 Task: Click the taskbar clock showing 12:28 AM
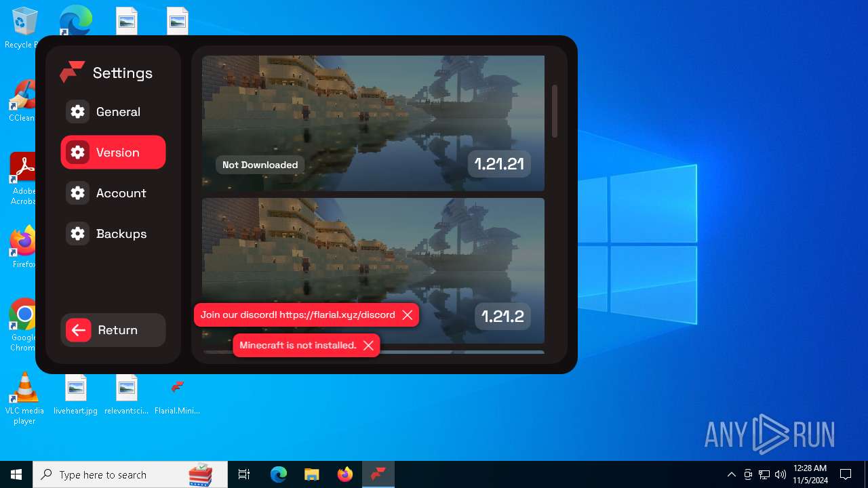[810, 474]
